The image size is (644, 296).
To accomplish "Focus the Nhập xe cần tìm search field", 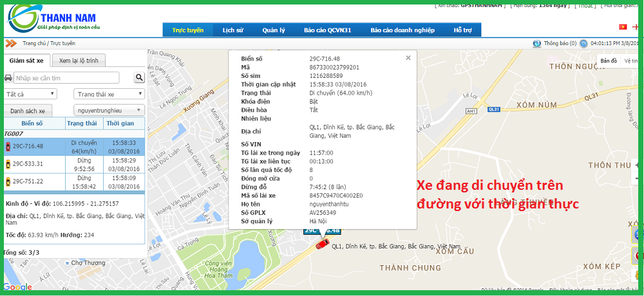I will coord(66,78).
